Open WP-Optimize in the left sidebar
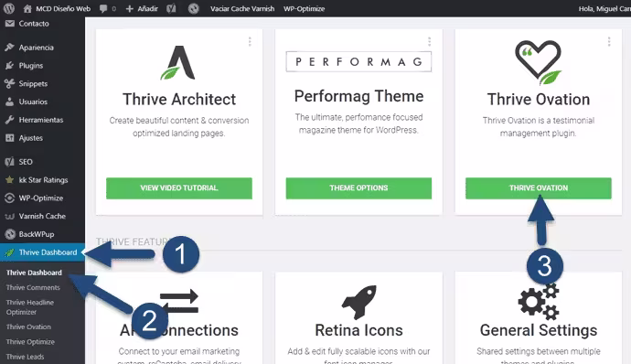The height and width of the screenshot is (364, 631). (40, 198)
